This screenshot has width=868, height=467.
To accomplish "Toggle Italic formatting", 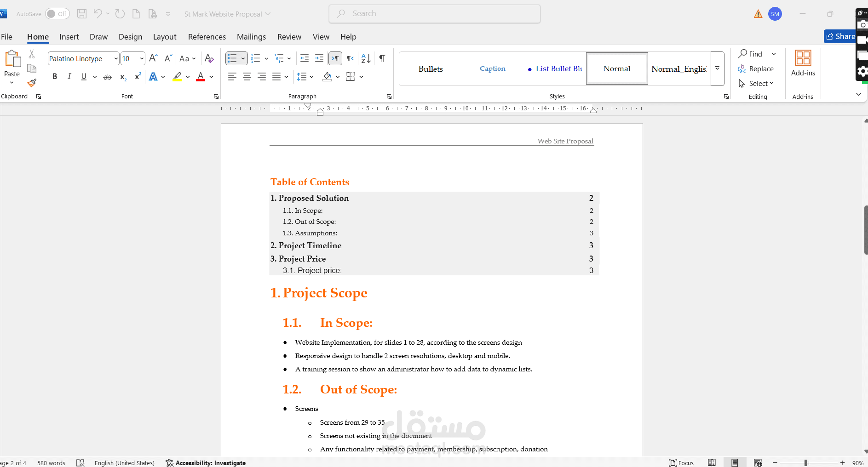I will tap(69, 77).
